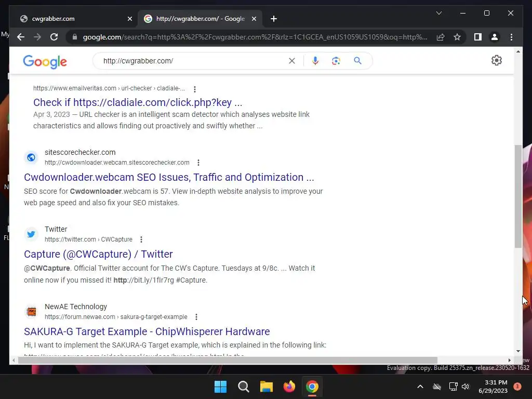
Task: Launch Firefox from the taskbar
Action: [x=289, y=387]
